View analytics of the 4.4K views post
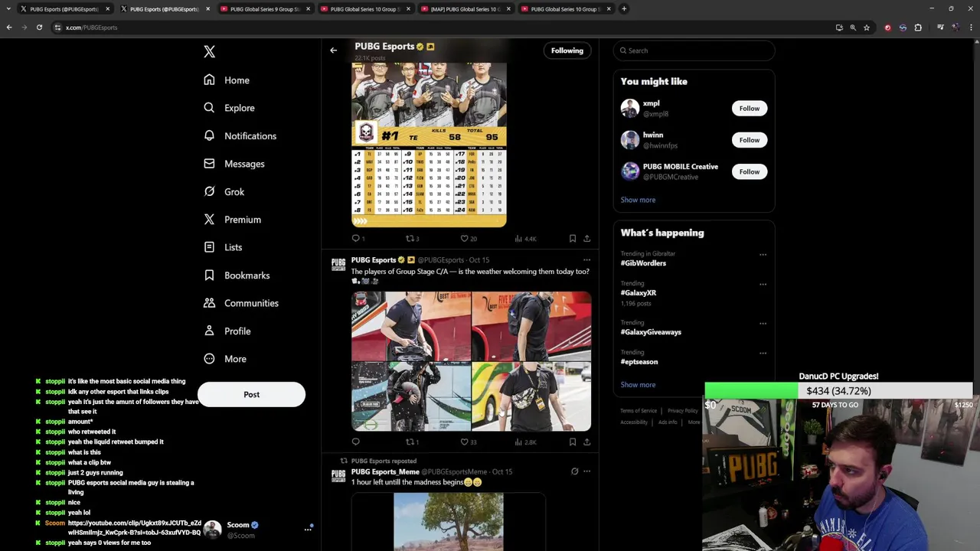This screenshot has width=980, height=551. point(524,239)
